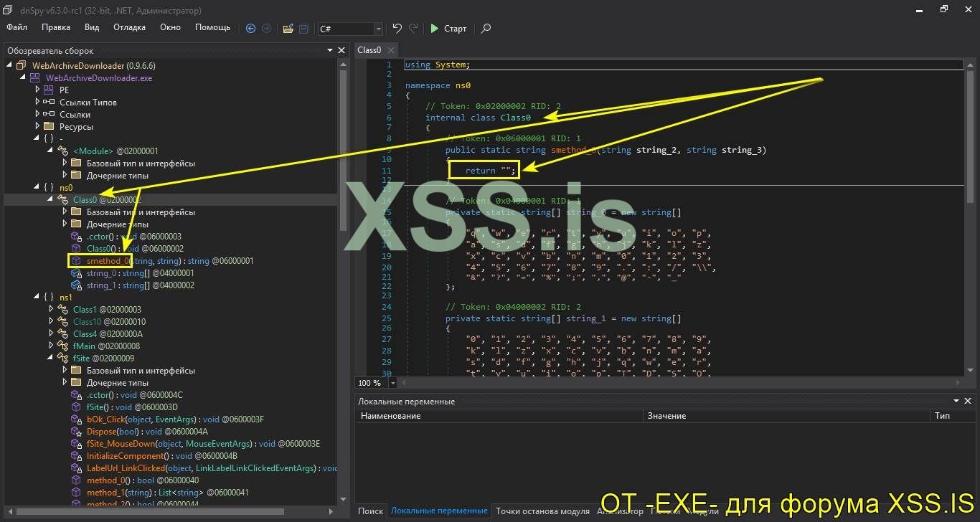Click the open file folder icon

click(x=288, y=29)
